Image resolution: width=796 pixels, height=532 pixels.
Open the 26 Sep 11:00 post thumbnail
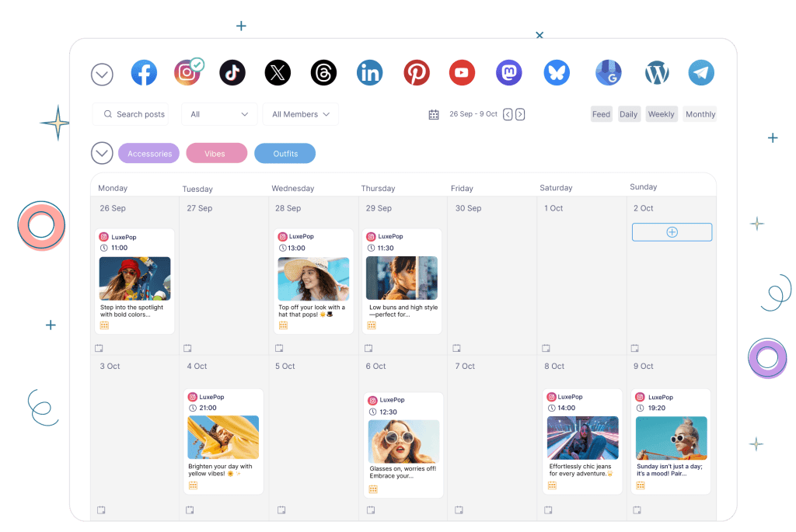coord(135,278)
